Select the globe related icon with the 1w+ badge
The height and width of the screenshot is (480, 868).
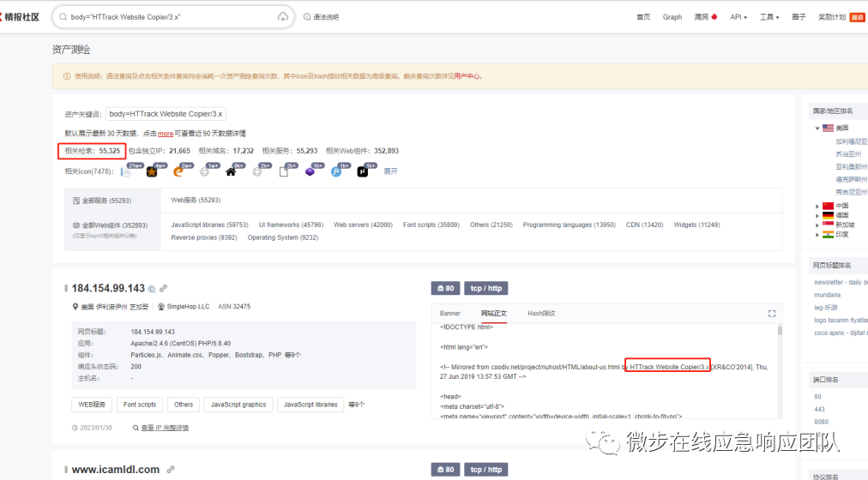tap(205, 172)
